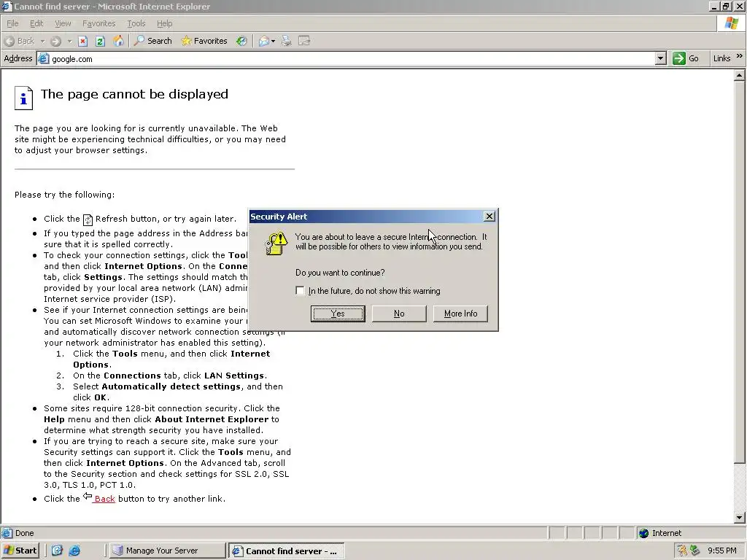This screenshot has width=747, height=560.
Task: Open the address bar history dropdown
Action: coord(660,58)
